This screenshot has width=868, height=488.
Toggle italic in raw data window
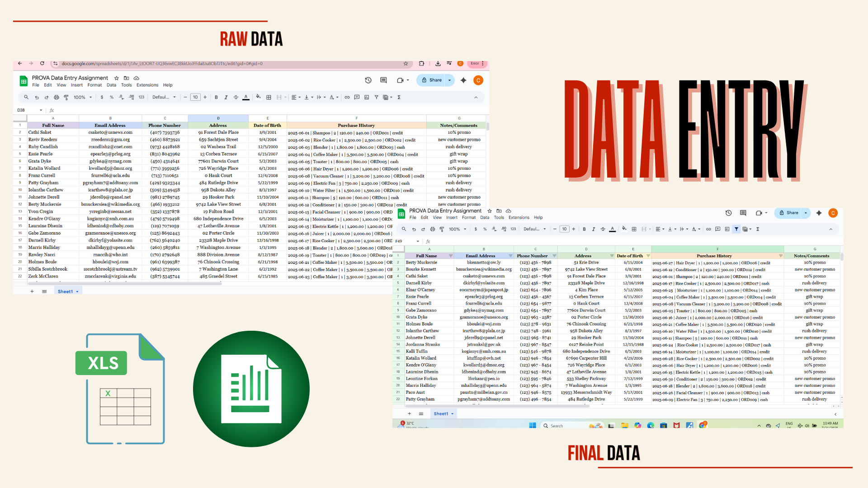226,97
